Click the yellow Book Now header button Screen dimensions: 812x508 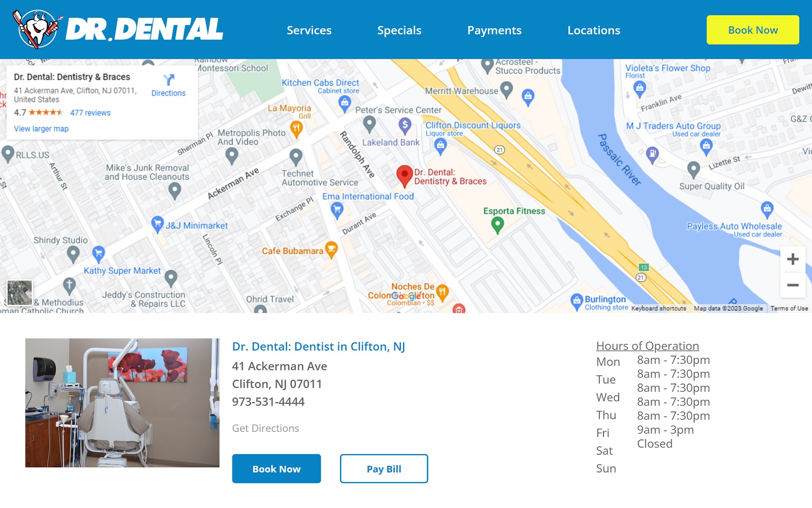click(x=753, y=30)
